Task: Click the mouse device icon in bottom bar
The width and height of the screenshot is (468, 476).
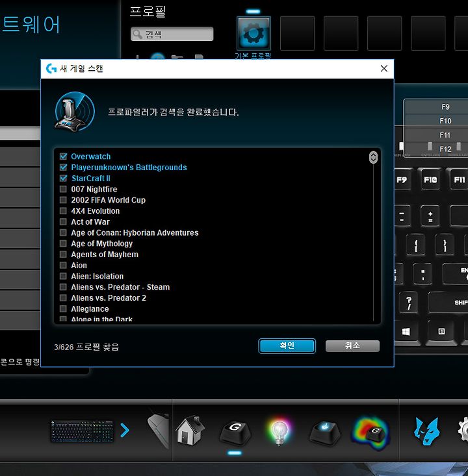Action: coord(159,431)
